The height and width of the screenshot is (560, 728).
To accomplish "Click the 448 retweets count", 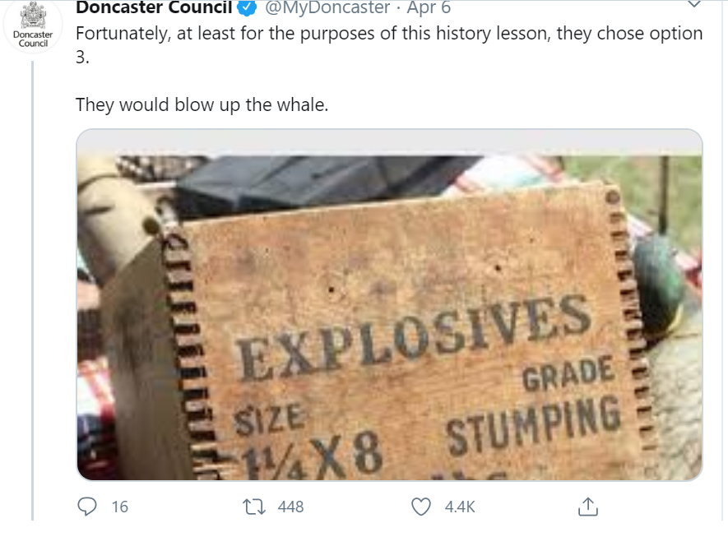I will pos(290,507).
